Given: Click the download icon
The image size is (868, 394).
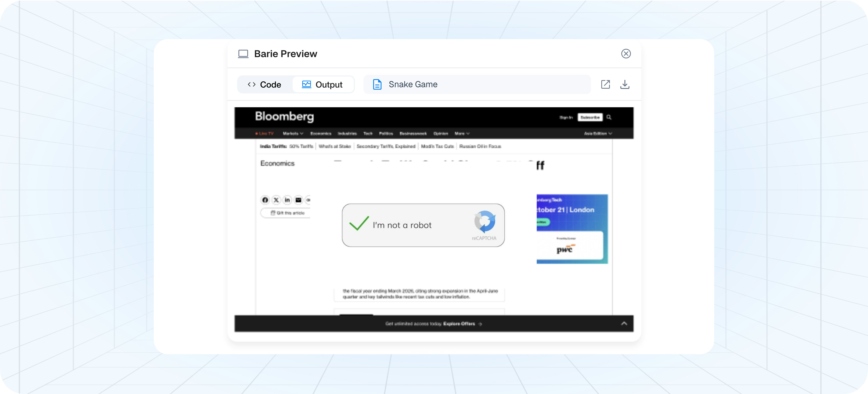Looking at the screenshot, I should (625, 84).
